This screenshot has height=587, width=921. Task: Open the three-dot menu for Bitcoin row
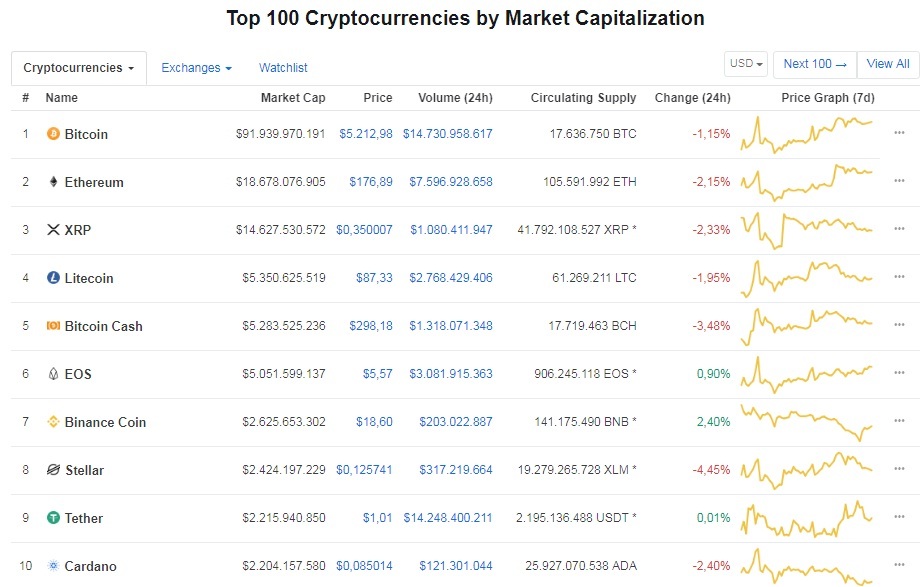click(899, 134)
